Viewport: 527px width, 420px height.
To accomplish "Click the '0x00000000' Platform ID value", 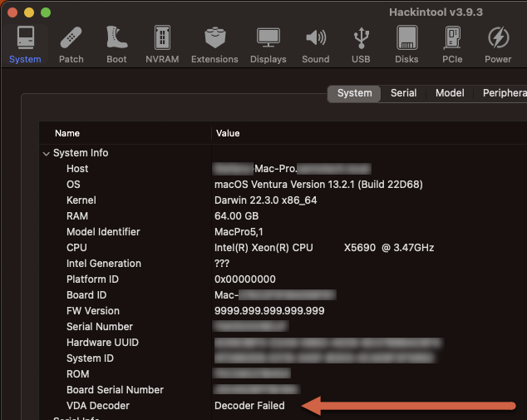I will click(x=245, y=279).
